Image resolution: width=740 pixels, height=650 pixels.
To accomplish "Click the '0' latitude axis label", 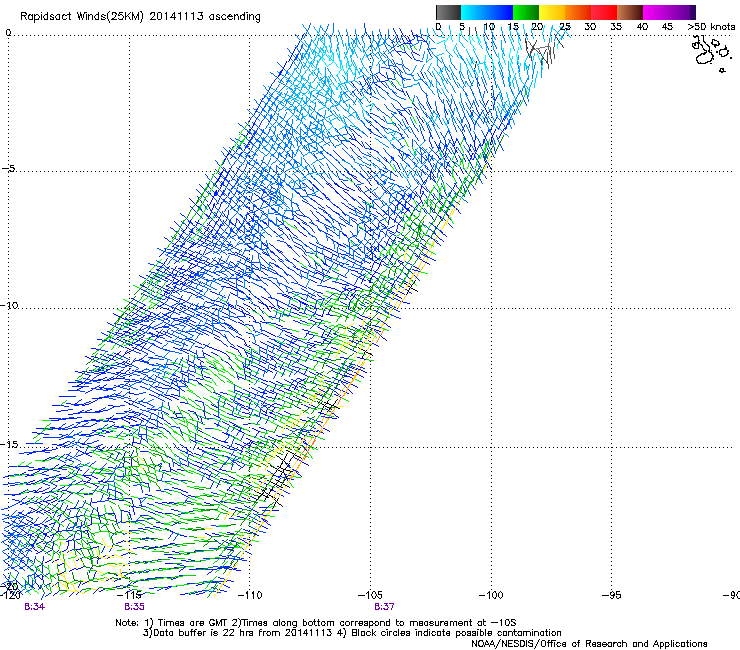I will point(8,33).
